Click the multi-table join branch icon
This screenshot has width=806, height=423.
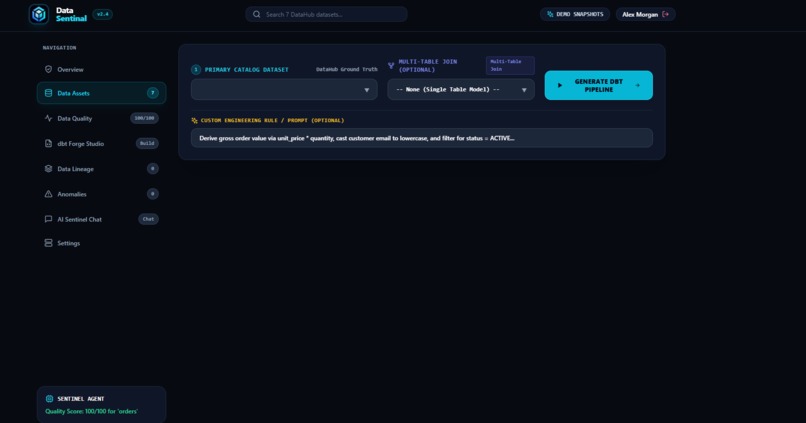coord(391,65)
